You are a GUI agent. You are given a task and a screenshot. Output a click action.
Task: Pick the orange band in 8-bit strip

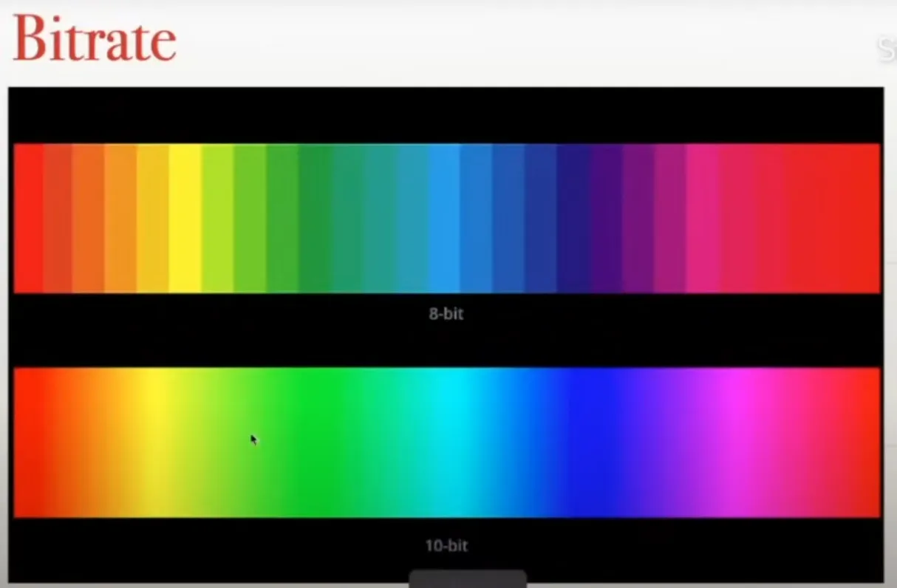(x=88, y=218)
